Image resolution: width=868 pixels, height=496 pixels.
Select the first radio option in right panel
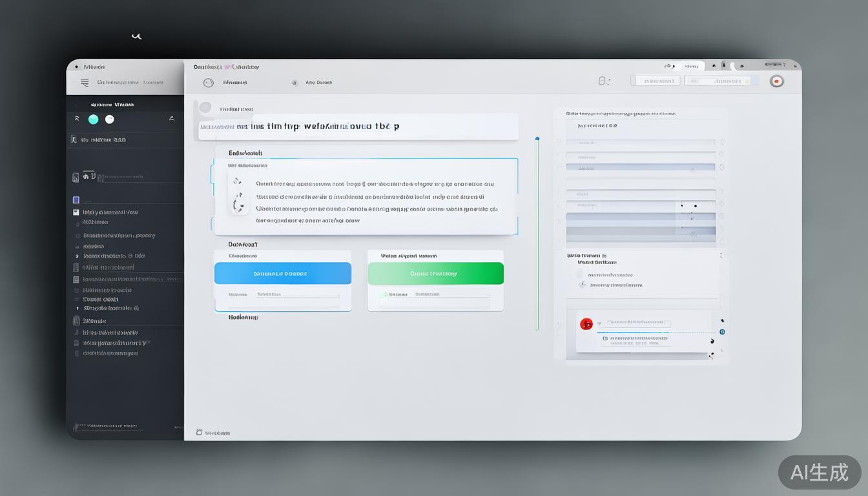(x=580, y=274)
